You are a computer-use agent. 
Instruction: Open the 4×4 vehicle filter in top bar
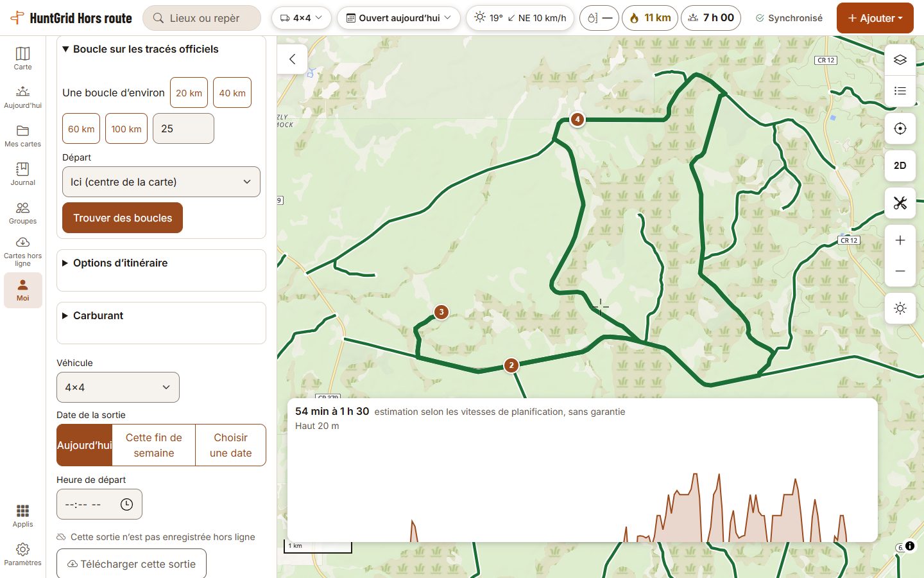click(302, 18)
